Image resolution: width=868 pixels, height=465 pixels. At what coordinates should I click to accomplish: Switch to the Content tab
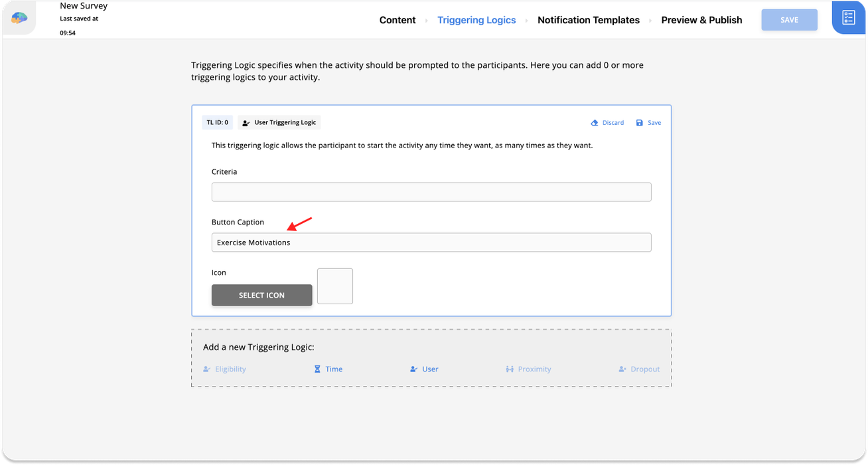pos(398,20)
